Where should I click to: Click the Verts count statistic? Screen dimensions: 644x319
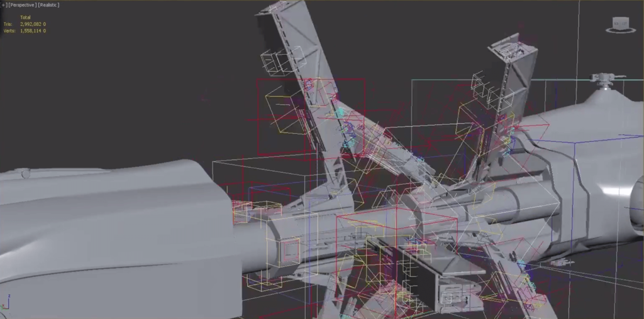[33, 30]
